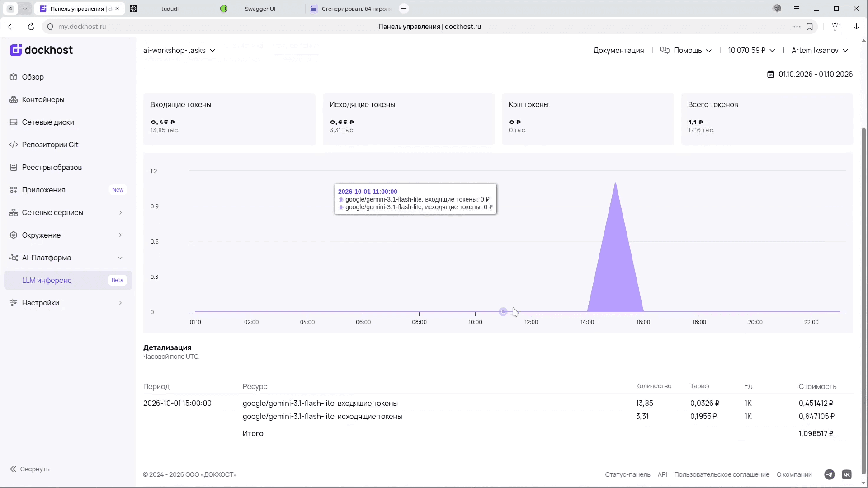Viewport: 868px width, 488px height.
Task: Go to Сетевые диски
Action: 48,122
